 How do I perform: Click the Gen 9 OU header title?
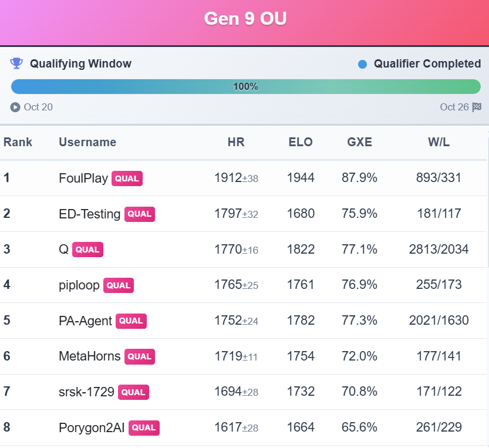coord(245,19)
